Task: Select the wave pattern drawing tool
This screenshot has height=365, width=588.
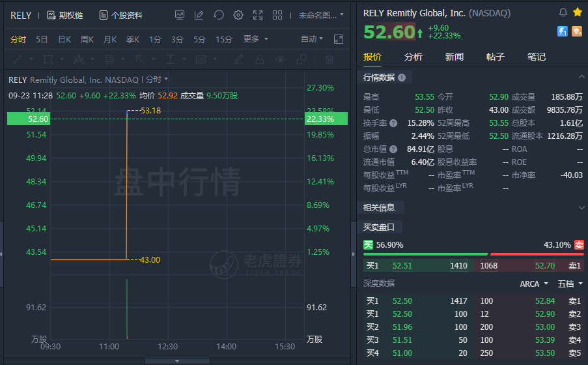Action: 79,59
